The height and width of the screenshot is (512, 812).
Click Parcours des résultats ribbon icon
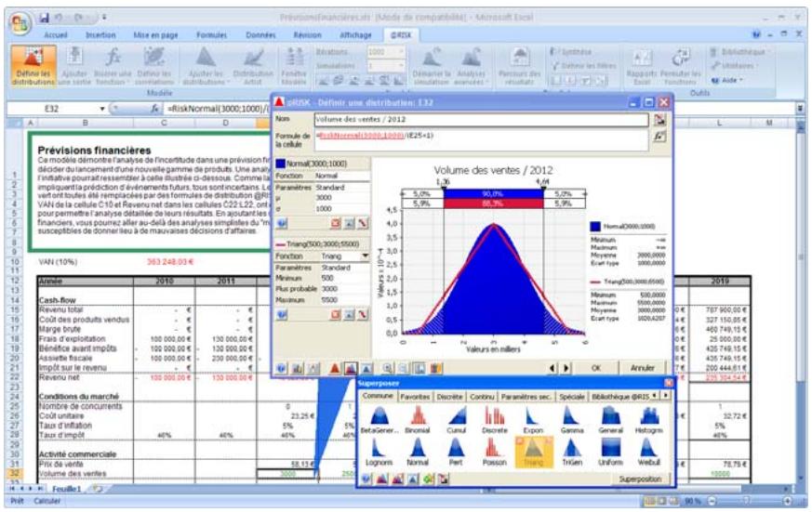[519, 58]
